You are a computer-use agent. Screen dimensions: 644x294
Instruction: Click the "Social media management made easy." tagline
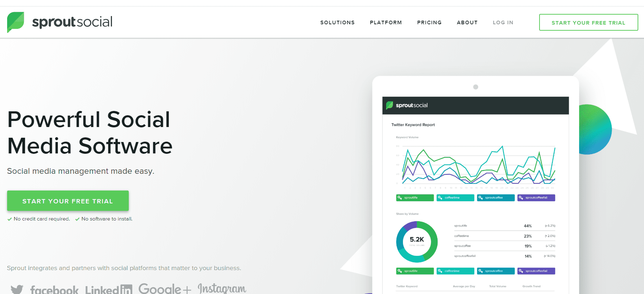[x=81, y=171]
